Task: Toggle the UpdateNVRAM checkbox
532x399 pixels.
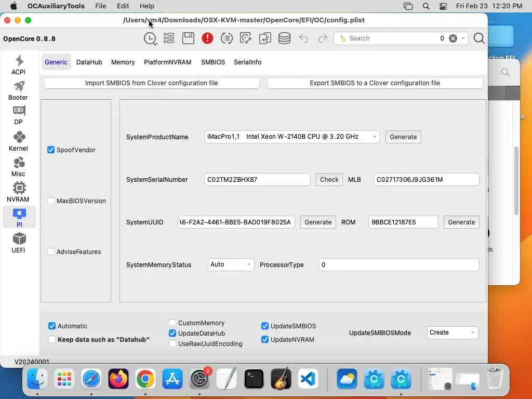Action: (x=265, y=340)
